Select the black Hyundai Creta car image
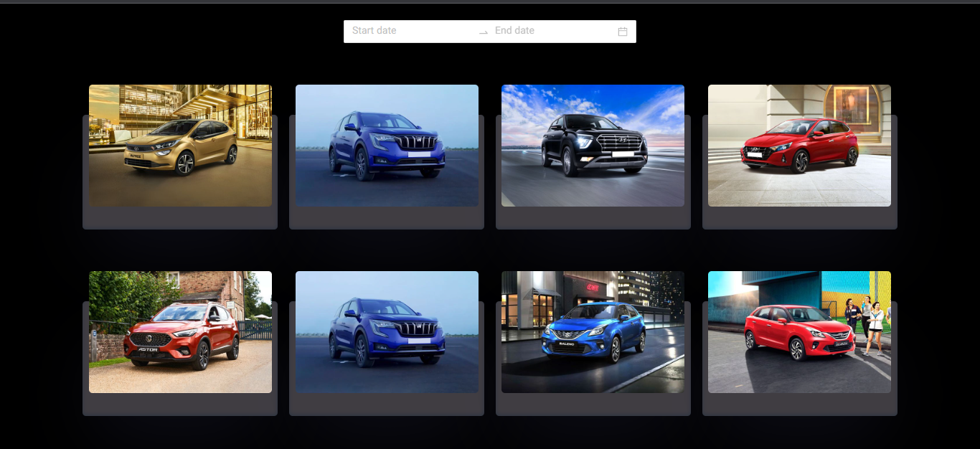Image resolution: width=980 pixels, height=449 pixels. [x=593, y=146]
